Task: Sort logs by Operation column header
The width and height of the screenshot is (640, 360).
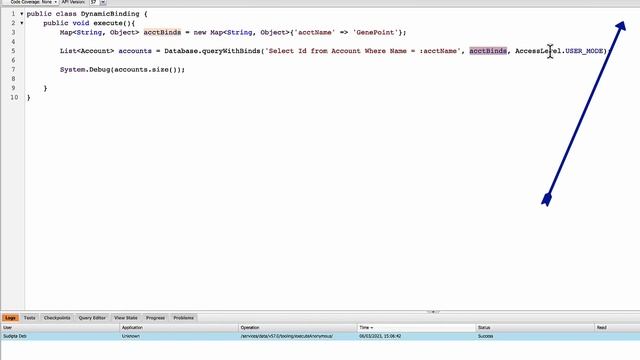Action: [x=298, y=328]
